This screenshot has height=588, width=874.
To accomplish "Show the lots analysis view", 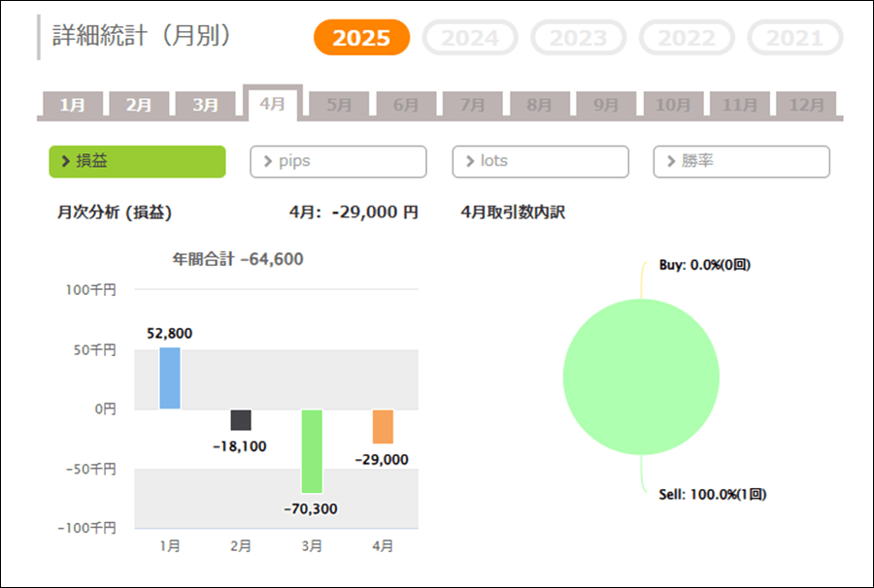I will click(x=541, y=161).
